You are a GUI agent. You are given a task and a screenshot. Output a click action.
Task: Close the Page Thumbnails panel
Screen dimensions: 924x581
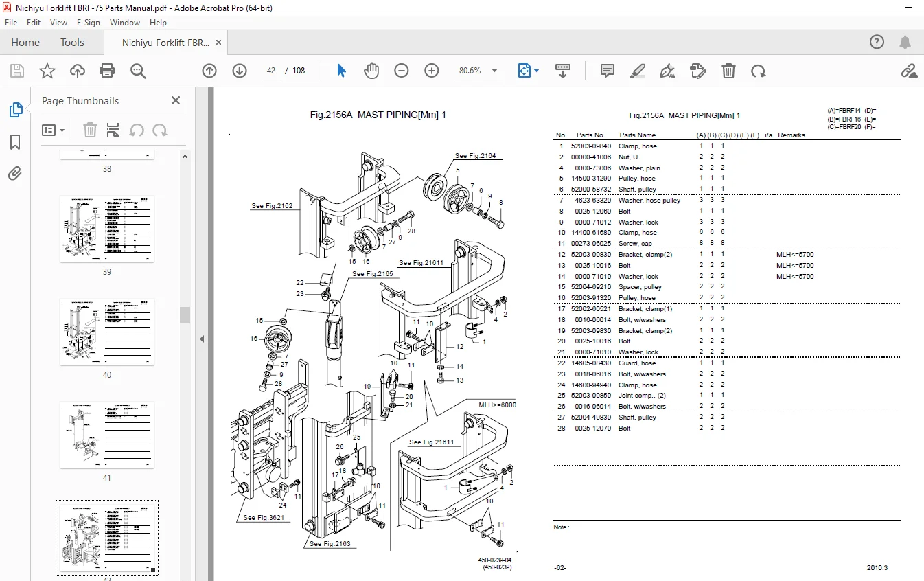(x=176, y=100)
